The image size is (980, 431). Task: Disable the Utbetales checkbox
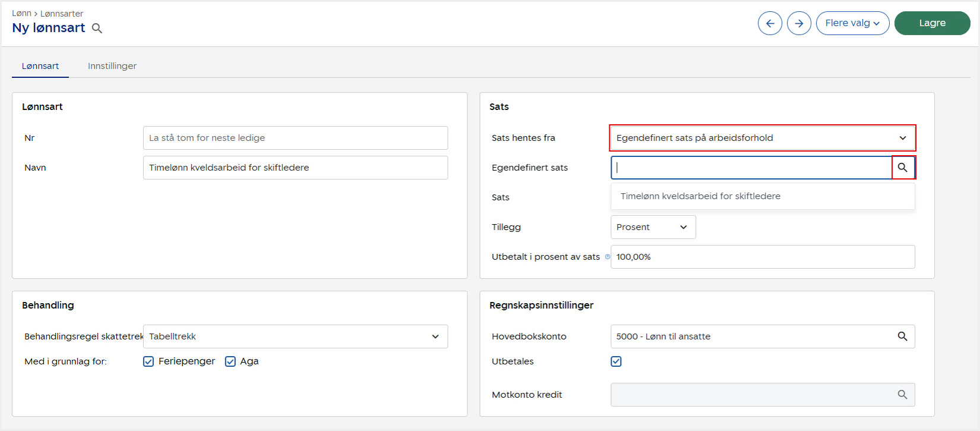pos(616,361)
